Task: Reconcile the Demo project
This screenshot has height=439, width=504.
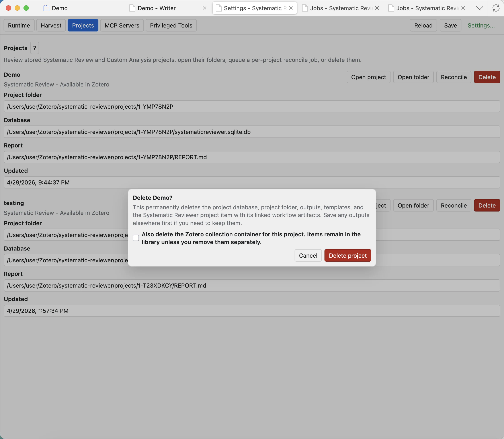Action: click(453, 77)
